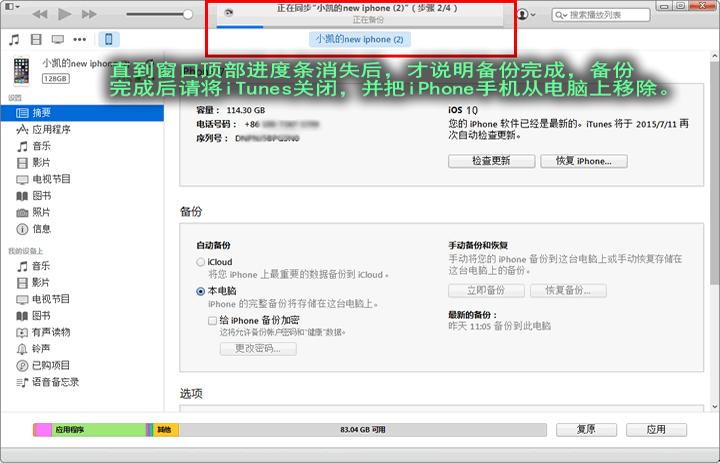Image resolution: width=720 pixels, height=463 pixels.
Task: Click the 83.04 GB 可用 free space label
Action: [x=363, y=430]
